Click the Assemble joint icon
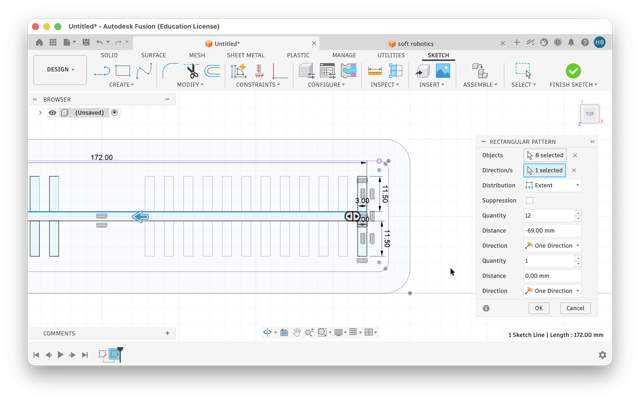The image size is (640, 402). point(480,71)
